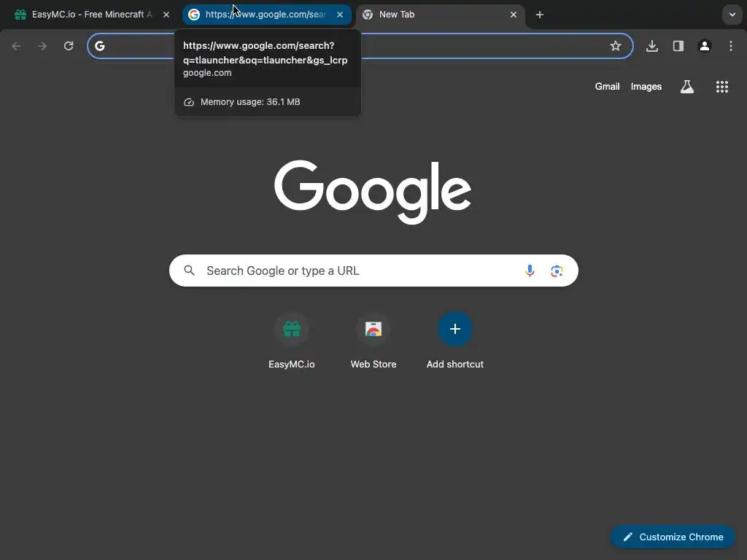Reload the page
This screenshot has width=747, height=560.
69,46
